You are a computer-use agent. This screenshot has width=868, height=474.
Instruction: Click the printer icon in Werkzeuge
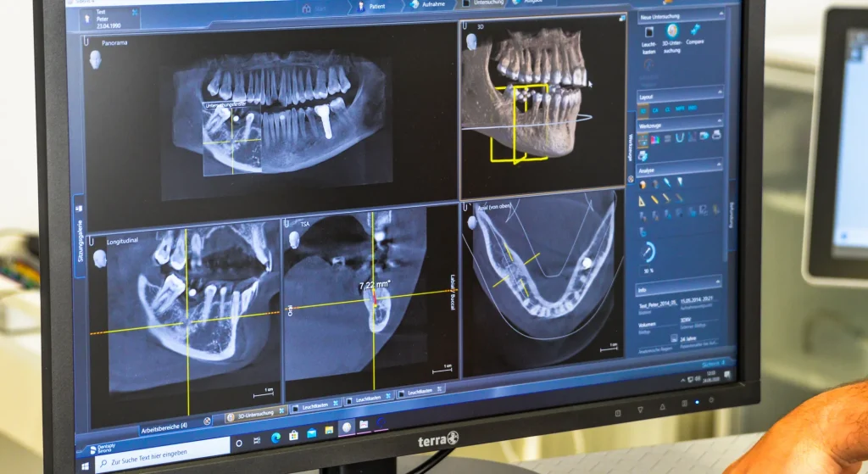point(716,135)
